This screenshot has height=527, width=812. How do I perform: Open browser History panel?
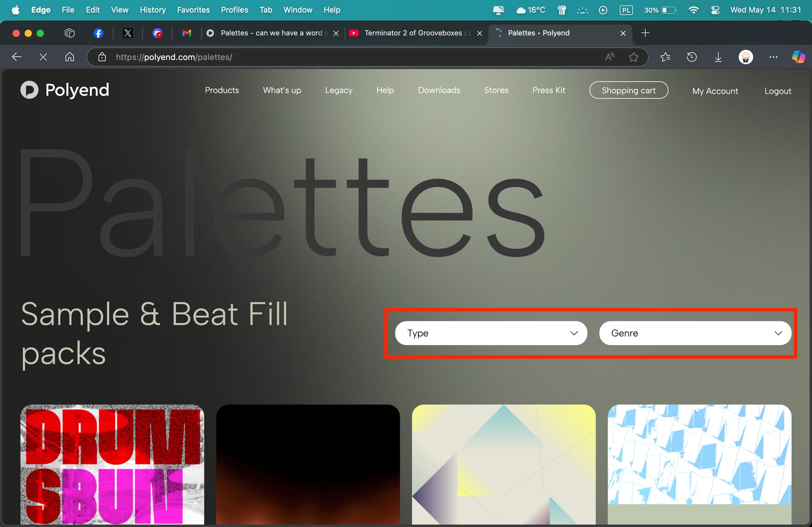pyautogui.click(x=692, y=57)
